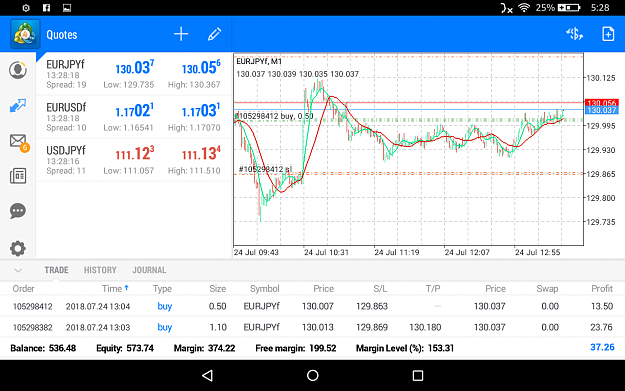Click the Size column header

pyautogui.click(x=218, y=289)
